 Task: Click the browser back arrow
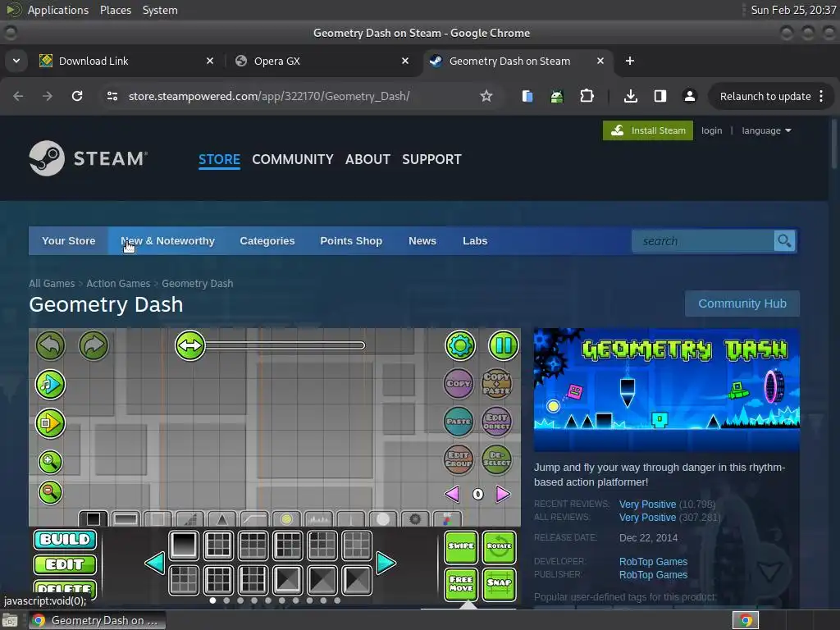point(18,96)
